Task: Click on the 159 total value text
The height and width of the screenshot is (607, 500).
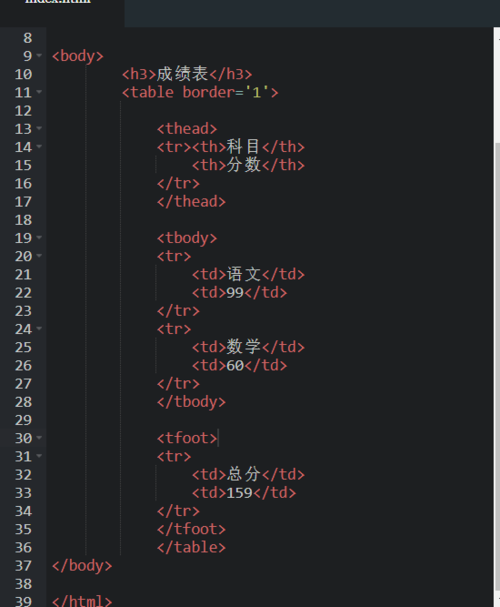Action: (x=240, y=493)
